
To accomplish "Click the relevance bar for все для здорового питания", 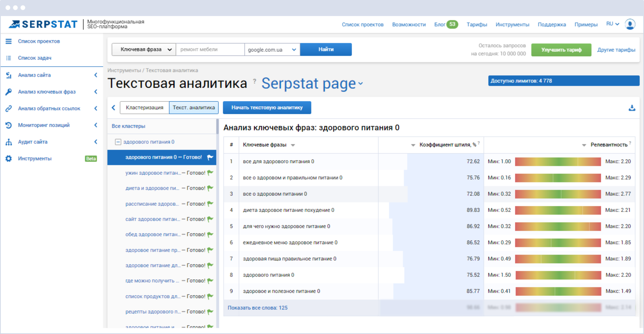I will coord(558,162).
